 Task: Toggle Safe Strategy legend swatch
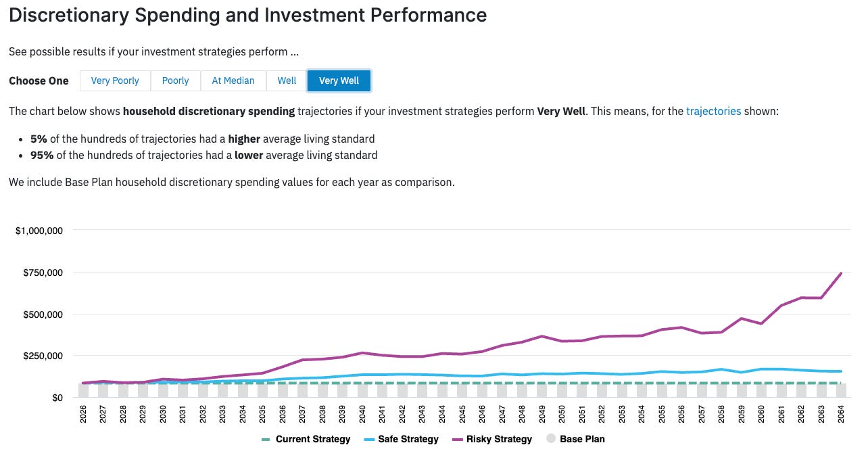(x=370, y=440)
